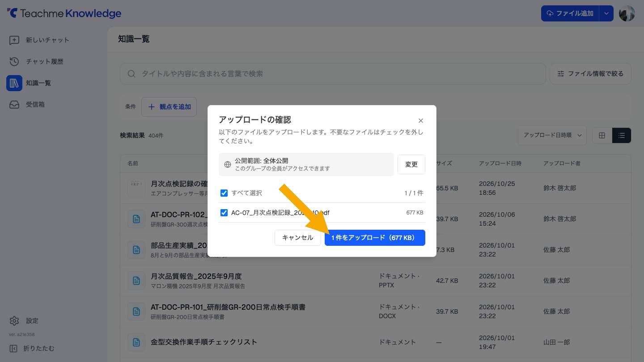Viewport: 644px width, 362px height.
Task: Open 新しいチャット in the sidebar
Action: pos(47,40)
